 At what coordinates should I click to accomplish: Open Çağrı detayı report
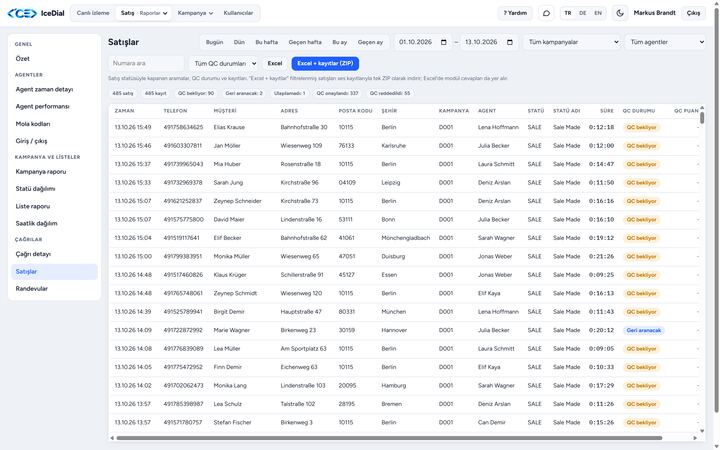pyautogui.click(x=54, y=254)
